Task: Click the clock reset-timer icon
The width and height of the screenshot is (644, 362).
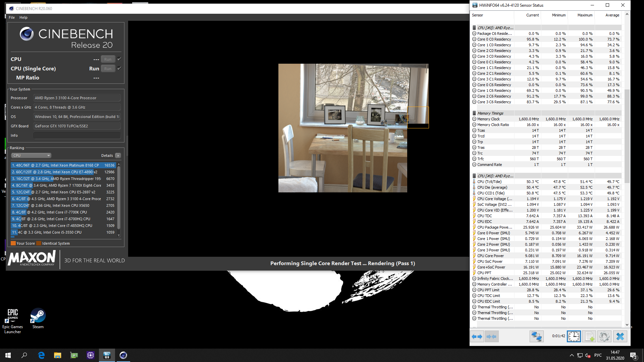Action: point(574,337)
